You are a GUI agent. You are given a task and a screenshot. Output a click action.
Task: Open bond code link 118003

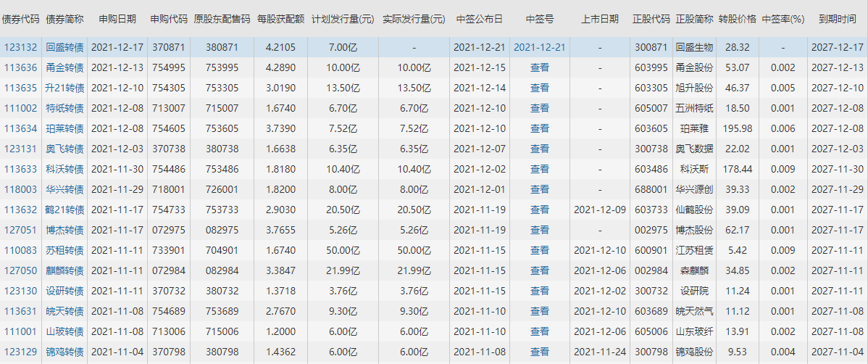(x=20, y=189)
